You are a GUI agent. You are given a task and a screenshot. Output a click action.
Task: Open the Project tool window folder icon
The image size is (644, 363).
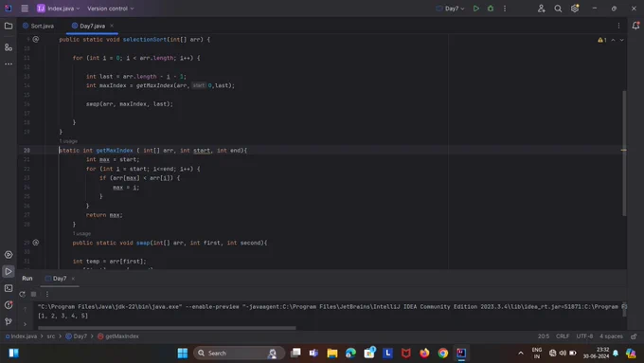9,26
